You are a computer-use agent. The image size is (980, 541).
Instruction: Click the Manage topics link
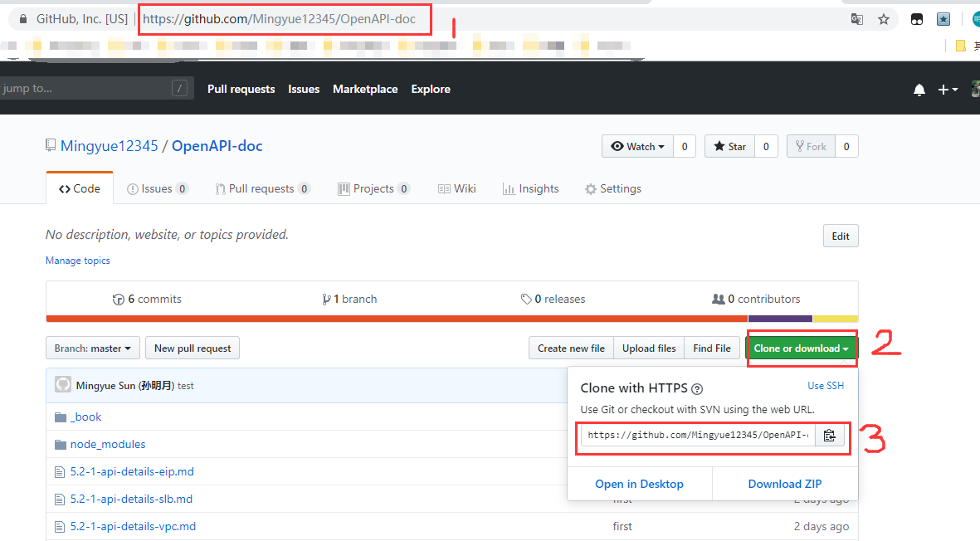[77, 261]
